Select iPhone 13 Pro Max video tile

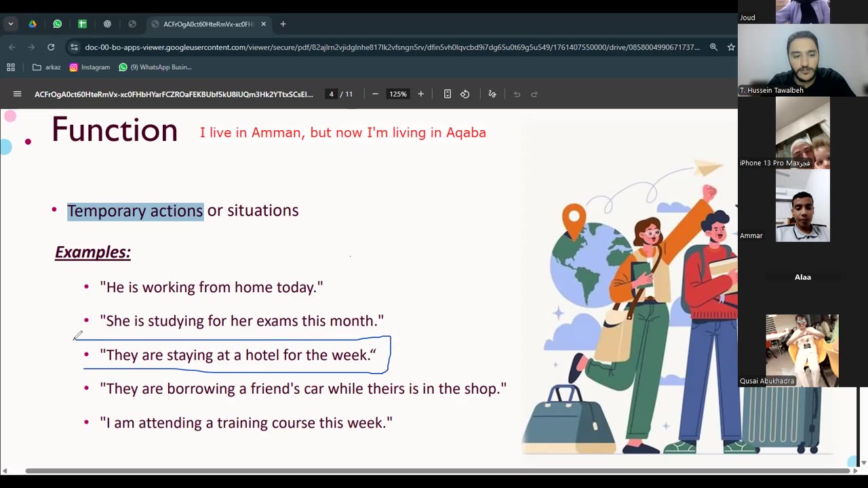pos(803,133)
